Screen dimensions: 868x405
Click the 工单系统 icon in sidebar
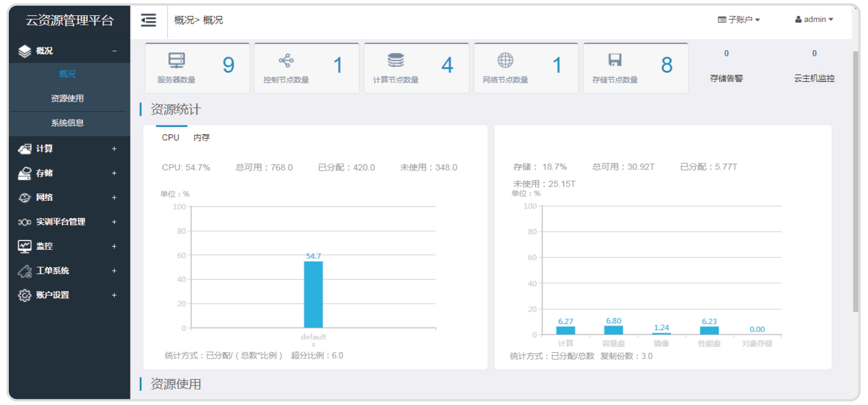pyautogui.click(x=25, y=271)
